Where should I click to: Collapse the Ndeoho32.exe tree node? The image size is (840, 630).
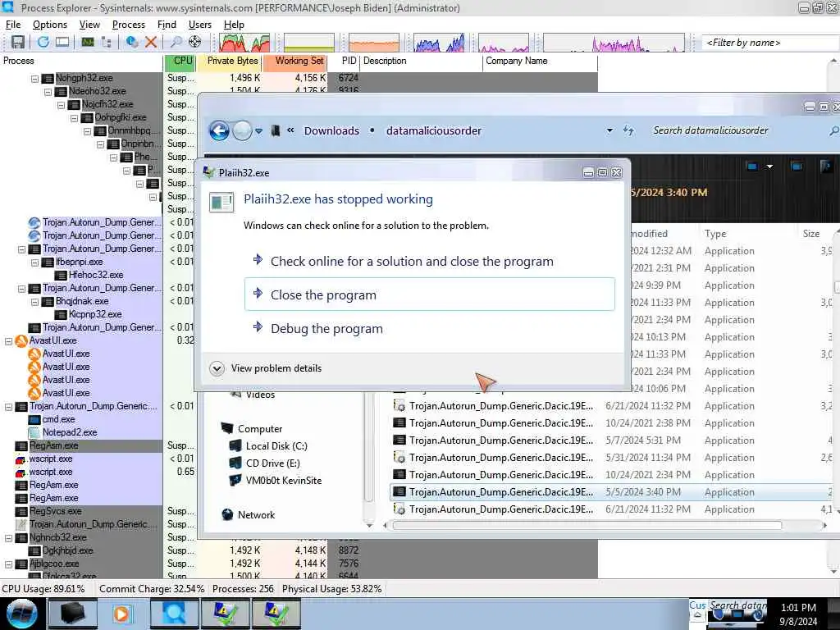48,92
